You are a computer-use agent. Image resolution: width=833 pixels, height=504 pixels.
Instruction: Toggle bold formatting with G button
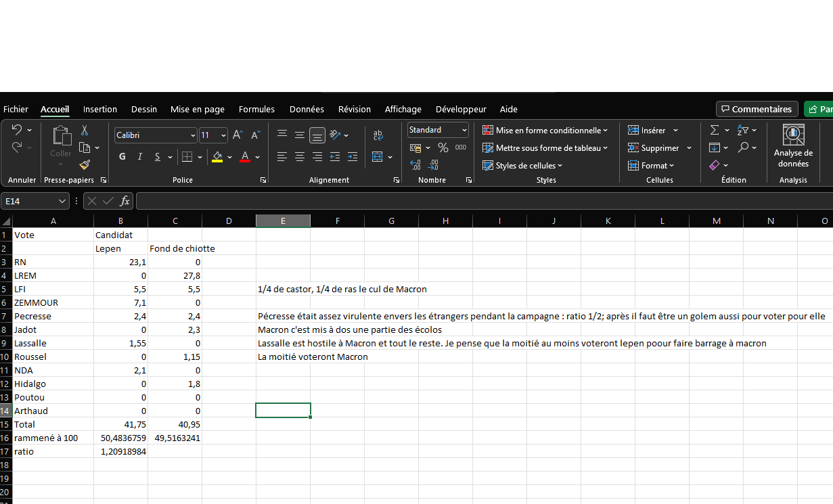122,157
